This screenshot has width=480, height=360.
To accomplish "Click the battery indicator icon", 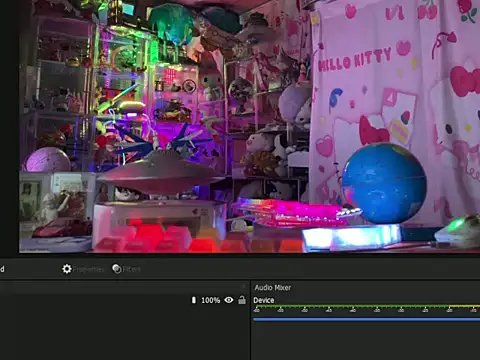I will [x=194, y=300].
